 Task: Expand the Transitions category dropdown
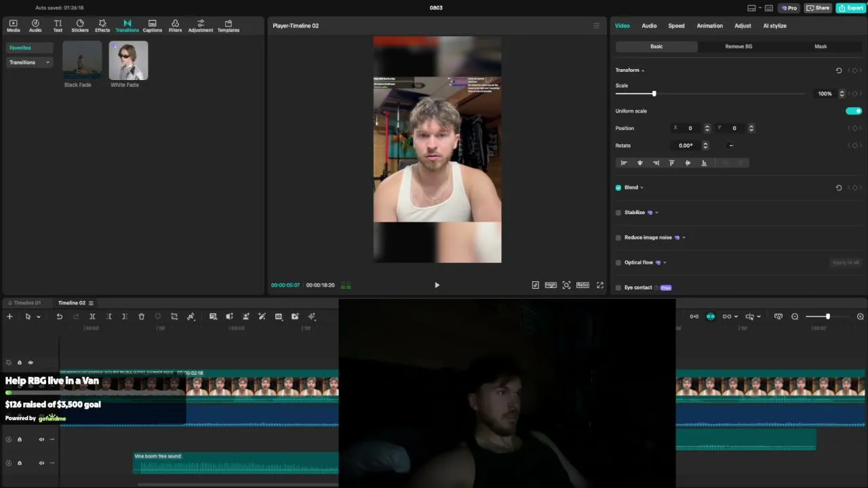pyautogui.click(x=47, y=62)
